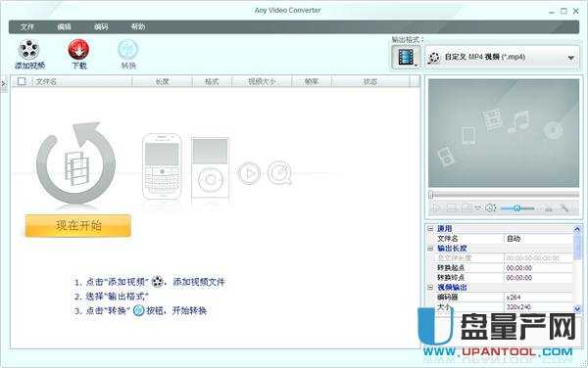Click the icon left of the wrench

pos(549,208)
